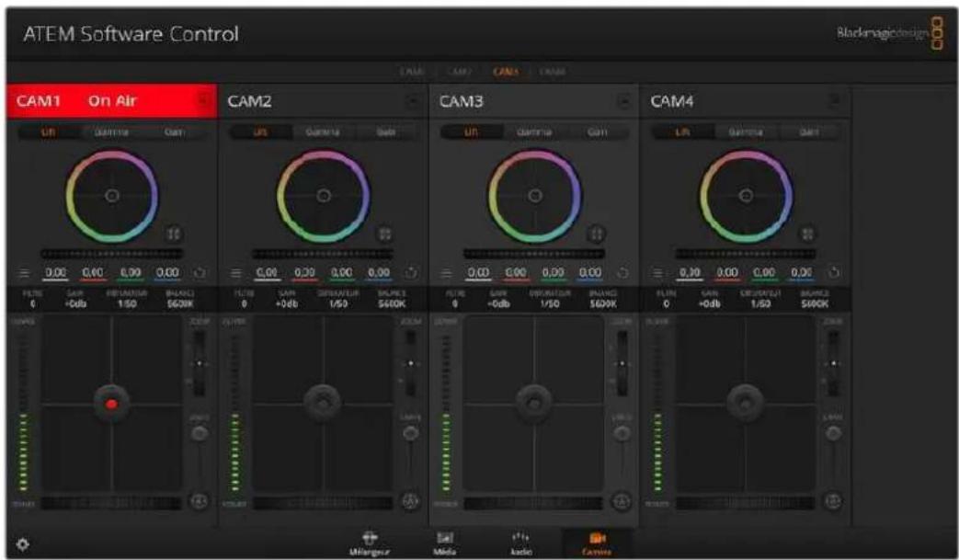Screen dimensions: 959x560
Task: Select Lift mode for CAM3
Action: pyautogui.click(x=471, y=132)
